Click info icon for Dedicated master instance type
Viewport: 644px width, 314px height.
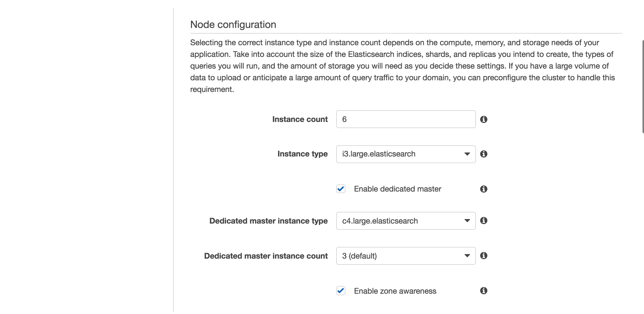[x=484, y=221]
